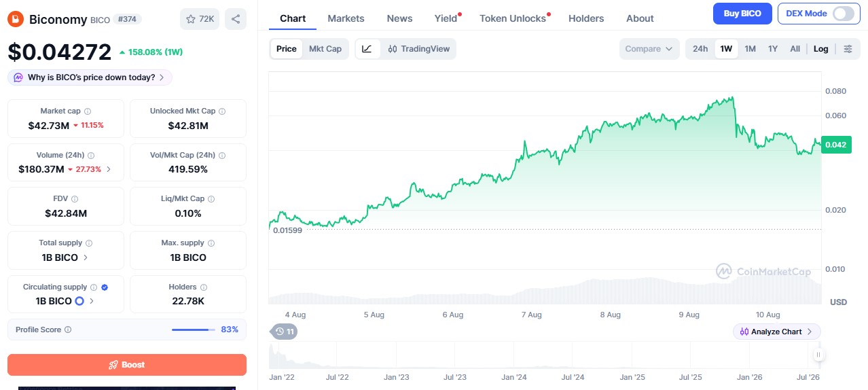Open chart settings sliders icon
868x390 pixels.
pyautogui.click(x=848, y=49)
